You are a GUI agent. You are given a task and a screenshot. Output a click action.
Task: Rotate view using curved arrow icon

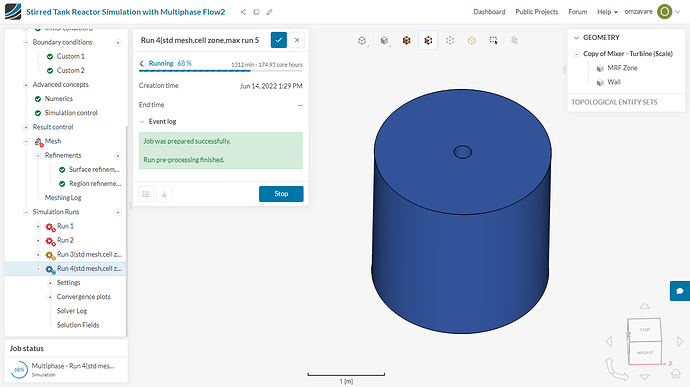tap(616, 369)
